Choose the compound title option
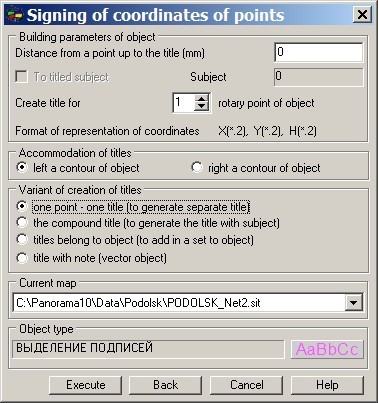 22,223
